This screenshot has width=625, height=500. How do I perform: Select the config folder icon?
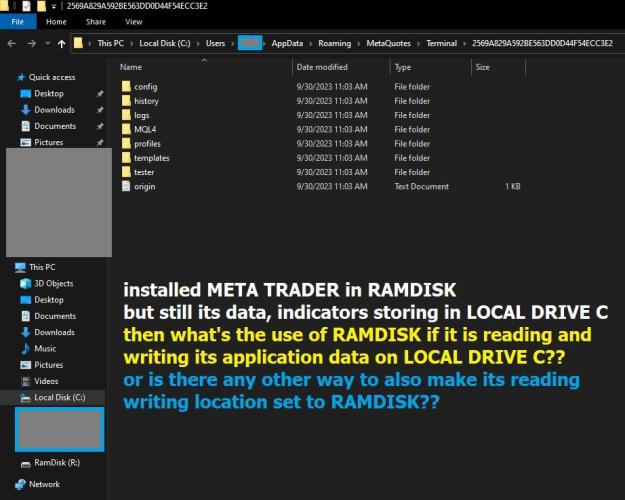pos(126,86)
